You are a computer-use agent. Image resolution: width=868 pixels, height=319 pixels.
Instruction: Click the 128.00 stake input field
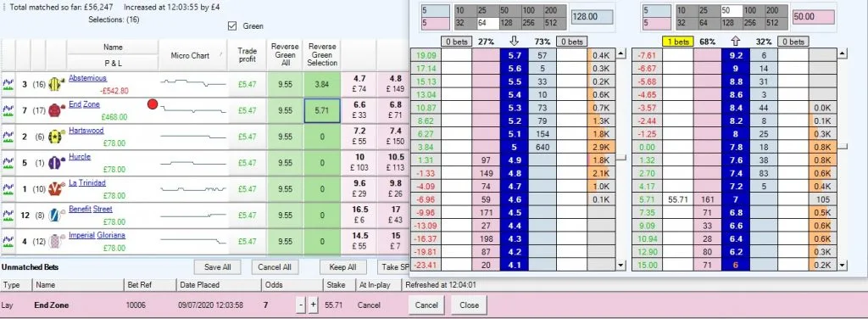pyautogui.click(x=592, y=17)
